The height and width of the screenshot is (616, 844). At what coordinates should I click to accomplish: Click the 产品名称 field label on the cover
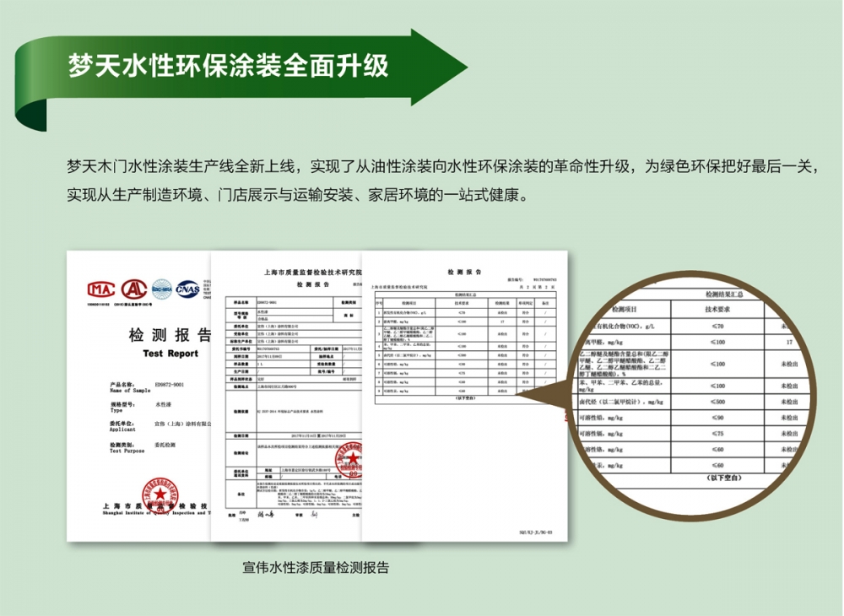tap(122, 385)
